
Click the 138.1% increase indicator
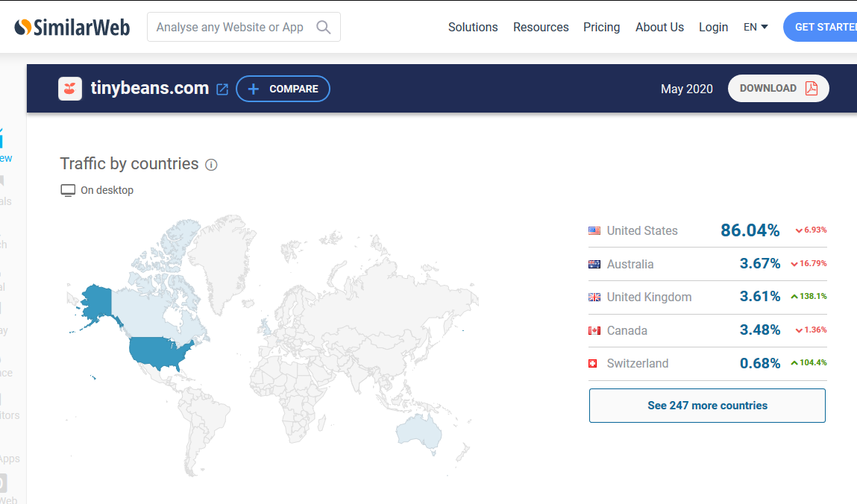(x=809, y=296)
